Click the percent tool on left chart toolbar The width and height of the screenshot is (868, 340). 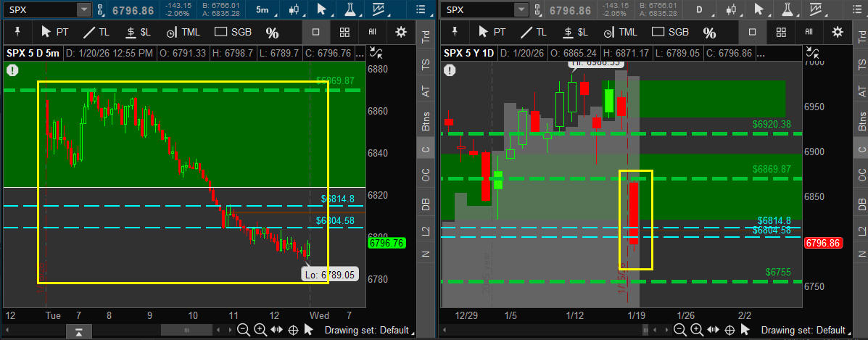(x=272, y=33)
